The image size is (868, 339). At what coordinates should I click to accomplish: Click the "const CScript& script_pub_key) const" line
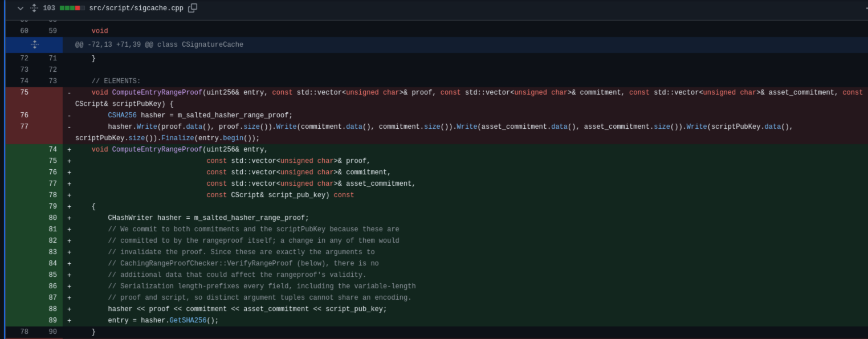[x=280, y=195]
